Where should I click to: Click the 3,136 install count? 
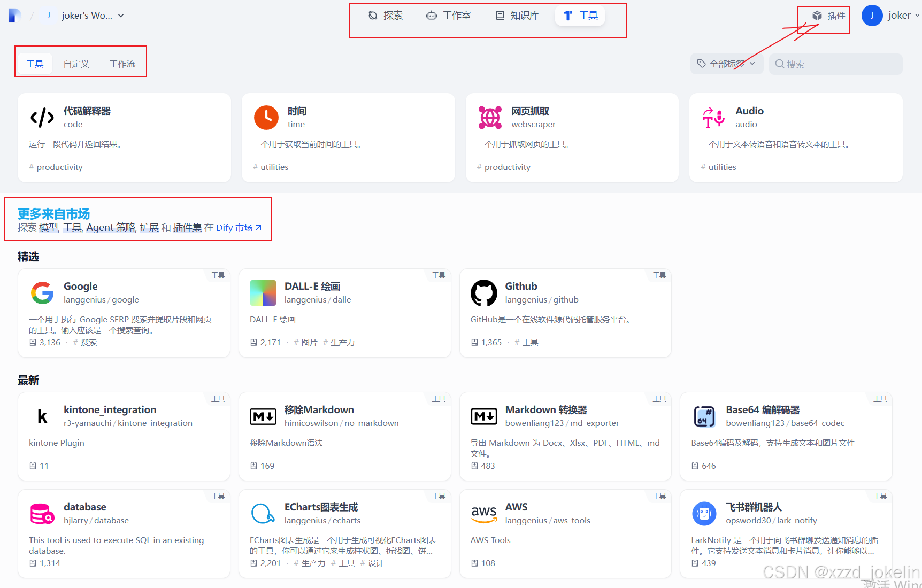click(x=50, y=342)
